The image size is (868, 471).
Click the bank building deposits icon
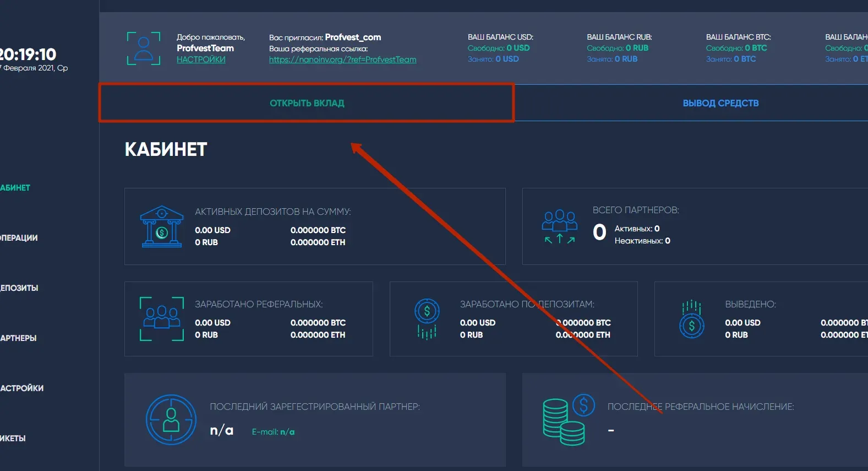point(162,226)
